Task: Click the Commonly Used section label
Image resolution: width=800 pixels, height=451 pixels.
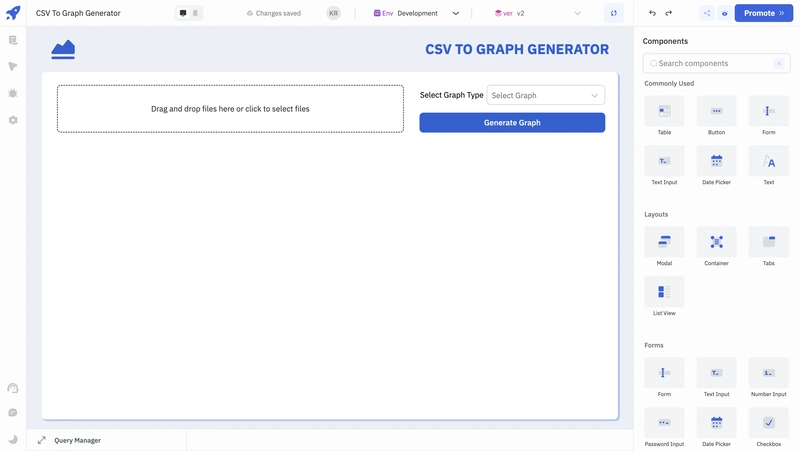Action: pyautogui.click(x=669, y=83)
